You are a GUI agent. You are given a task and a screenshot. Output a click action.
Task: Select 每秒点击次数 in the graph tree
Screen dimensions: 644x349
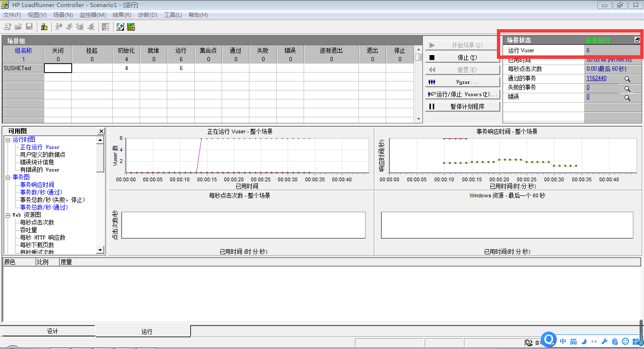[x=37, y=222]
